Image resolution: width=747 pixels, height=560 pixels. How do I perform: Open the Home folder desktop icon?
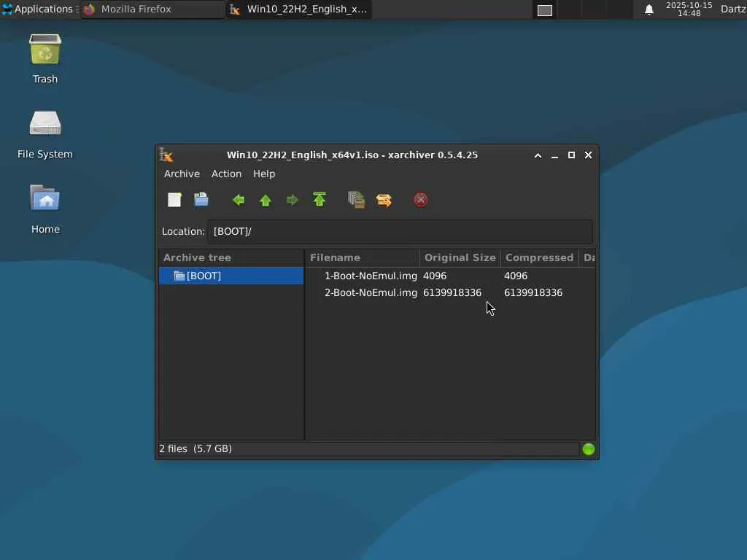[45, 209]
